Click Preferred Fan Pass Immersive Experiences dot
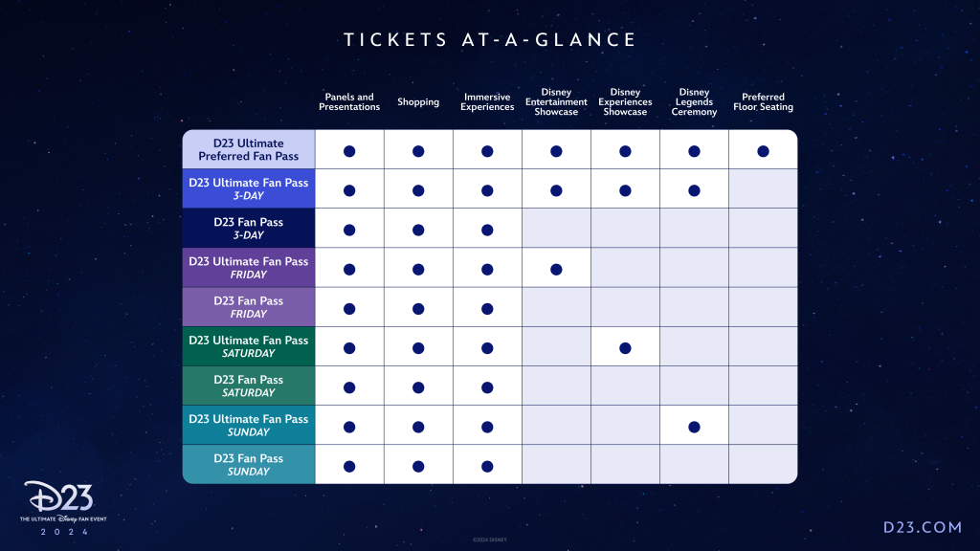This screenshot has width=980, height=551. point(487,151)
